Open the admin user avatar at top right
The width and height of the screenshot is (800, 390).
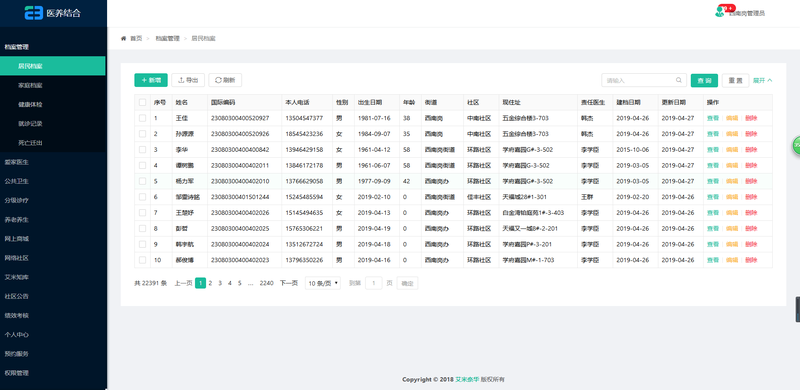[720, 12]
